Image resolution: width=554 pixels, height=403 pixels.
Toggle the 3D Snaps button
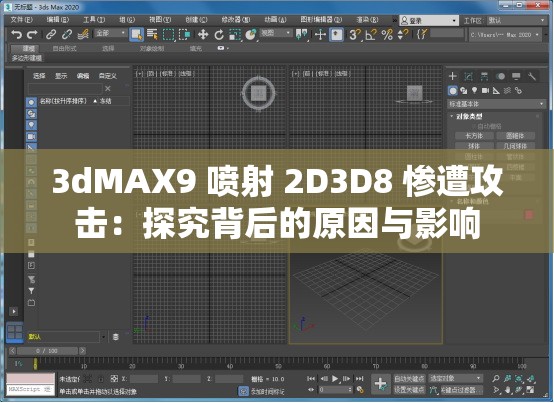355,35
